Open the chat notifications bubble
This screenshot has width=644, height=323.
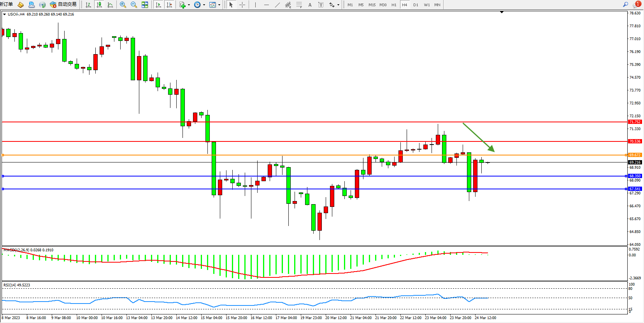[x=636, y=5]
